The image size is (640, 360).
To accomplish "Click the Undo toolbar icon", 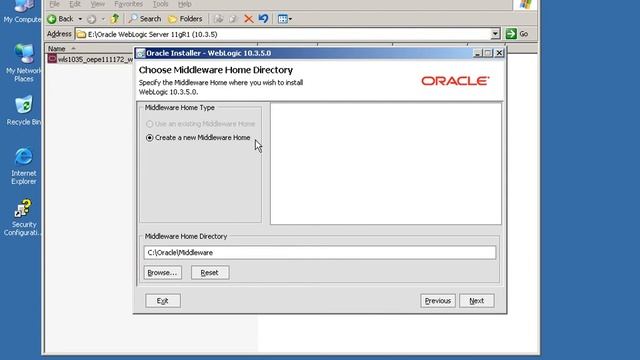I will 263,19.
